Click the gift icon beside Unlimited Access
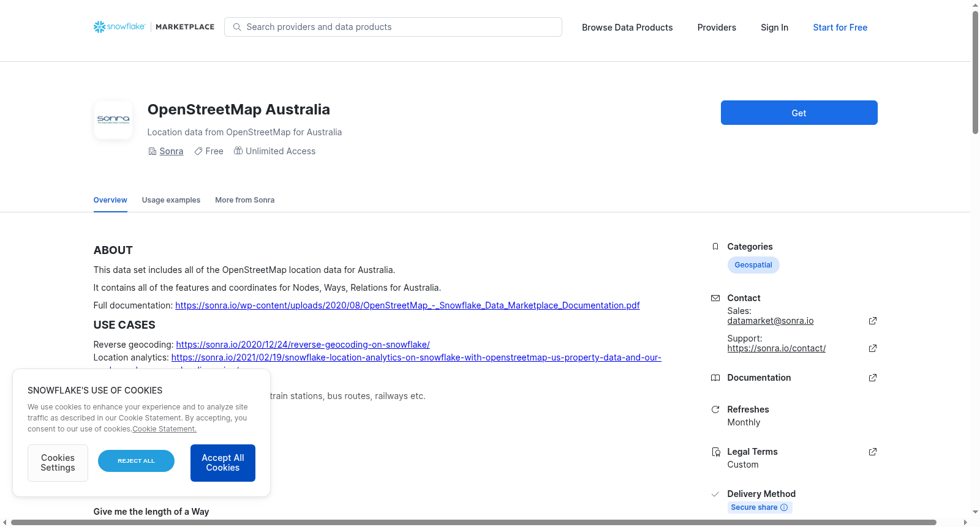The height and width of the screenshot is (527, 980). point(238,151)
